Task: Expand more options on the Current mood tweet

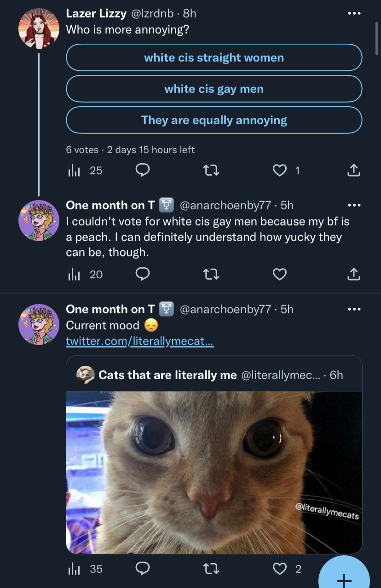Action: point(354,309)
